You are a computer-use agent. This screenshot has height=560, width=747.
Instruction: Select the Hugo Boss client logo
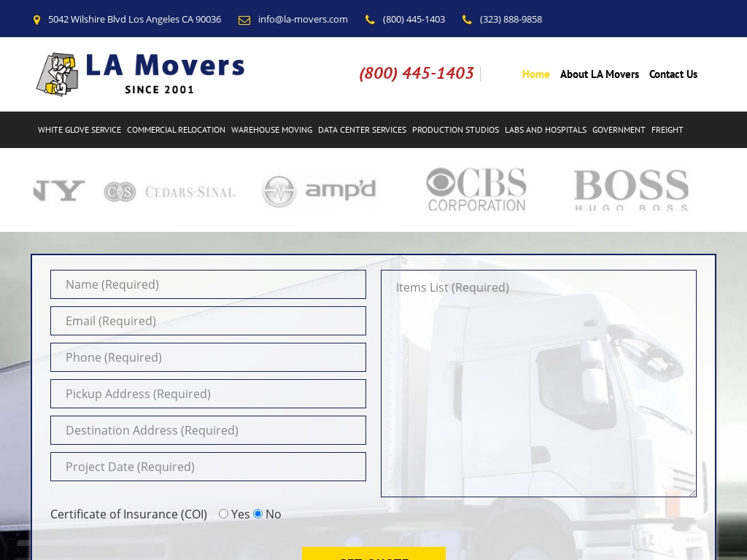[x=630, y=190]
